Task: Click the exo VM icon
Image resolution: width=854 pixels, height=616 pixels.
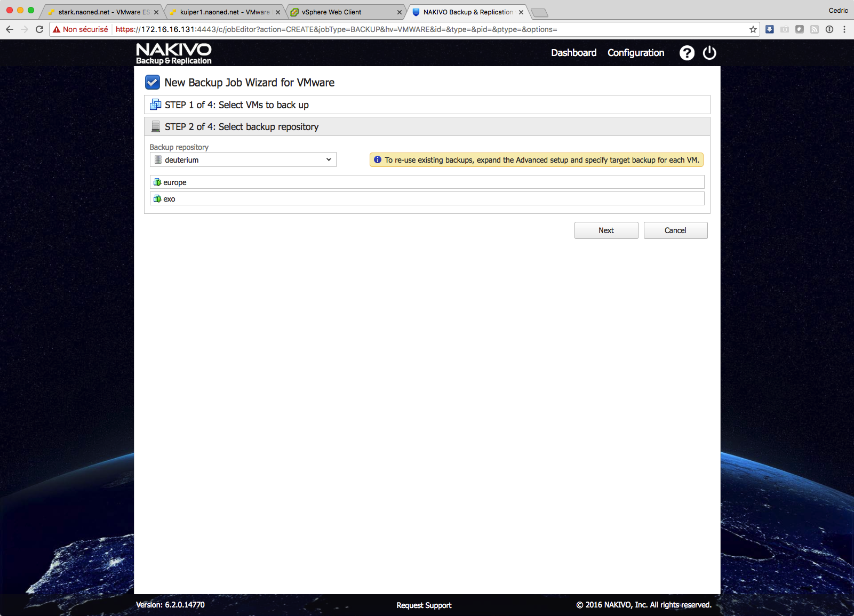Action: (157, 199)
